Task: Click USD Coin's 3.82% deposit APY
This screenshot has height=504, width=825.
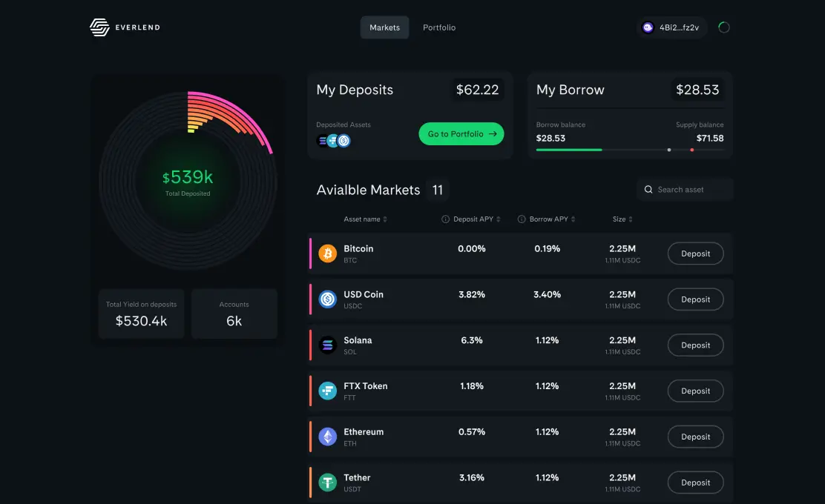Action: point(471,294)
